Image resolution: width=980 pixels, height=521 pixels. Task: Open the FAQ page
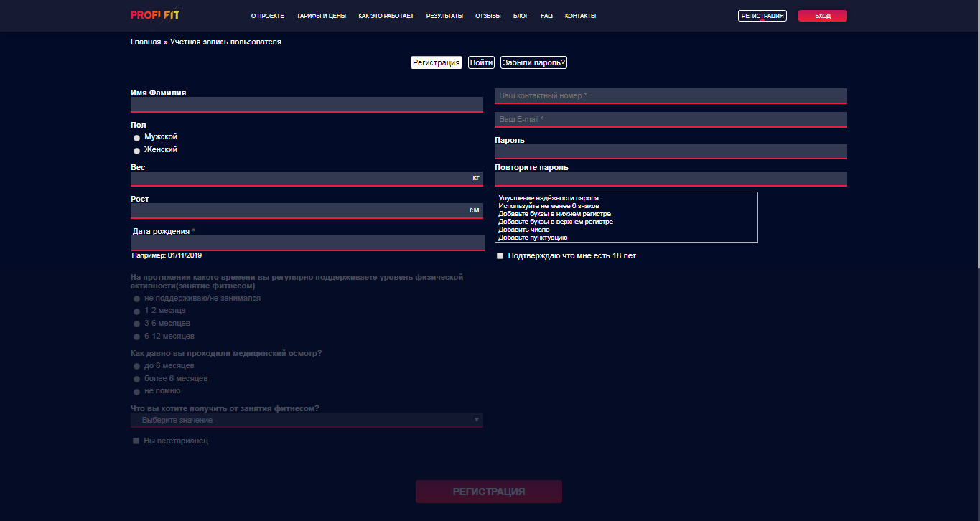[546, 16]
